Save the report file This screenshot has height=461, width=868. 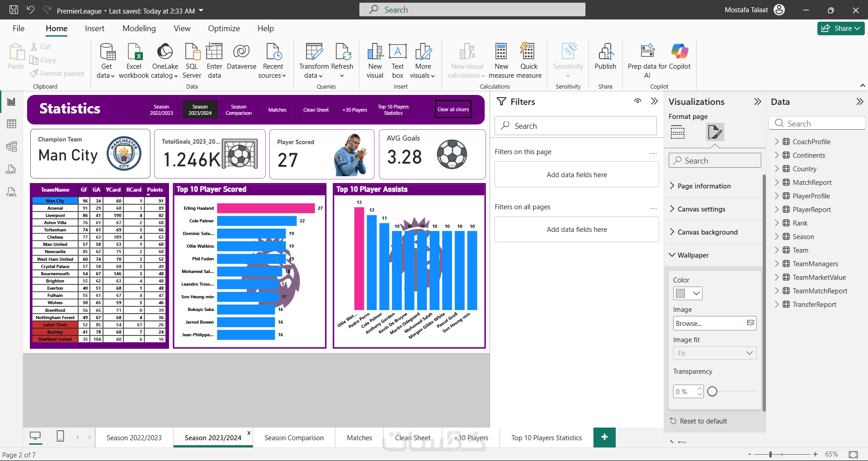pos(14,10)
